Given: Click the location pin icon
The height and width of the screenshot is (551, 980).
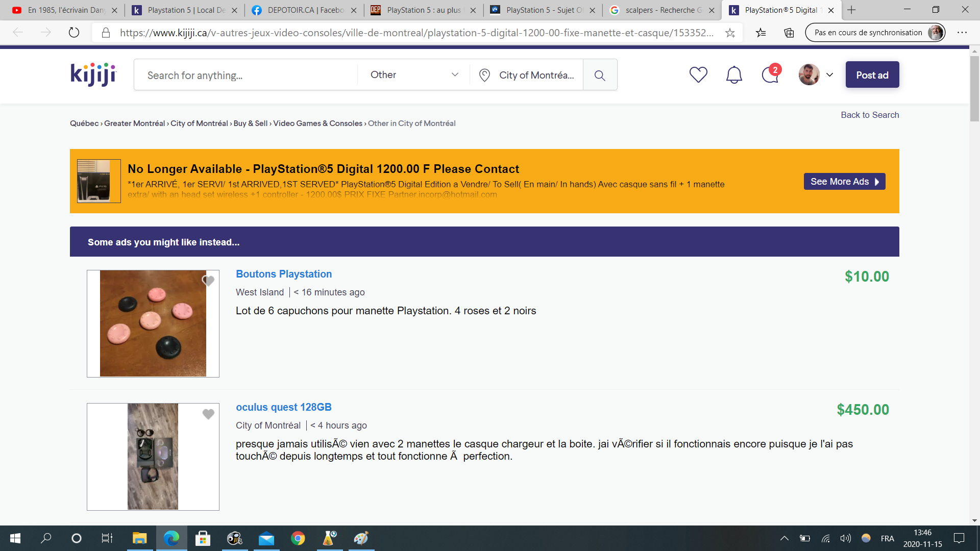Looking at the screenshot, I should coord(484,75).
